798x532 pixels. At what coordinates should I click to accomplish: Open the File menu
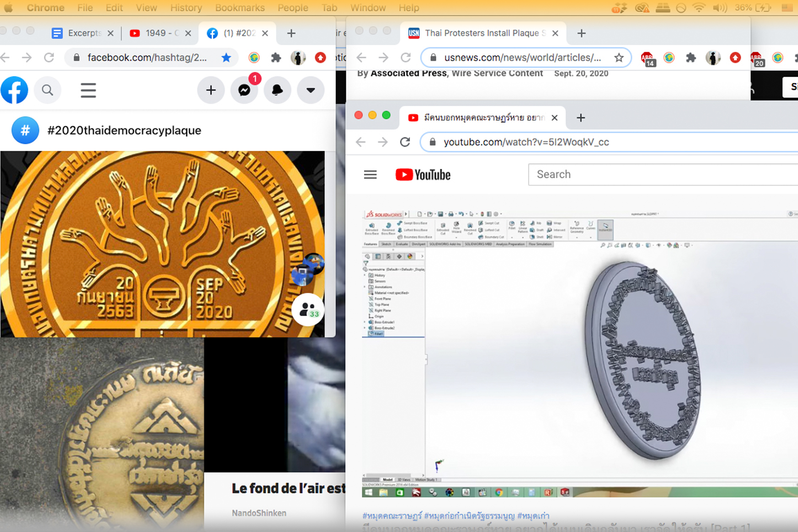click(x=85, y=8)
